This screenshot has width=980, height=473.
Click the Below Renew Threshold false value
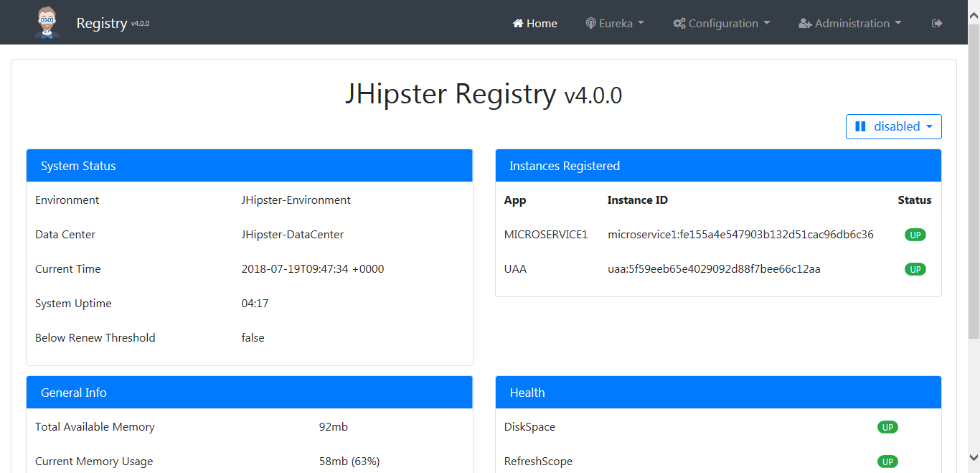pos(253,338)
